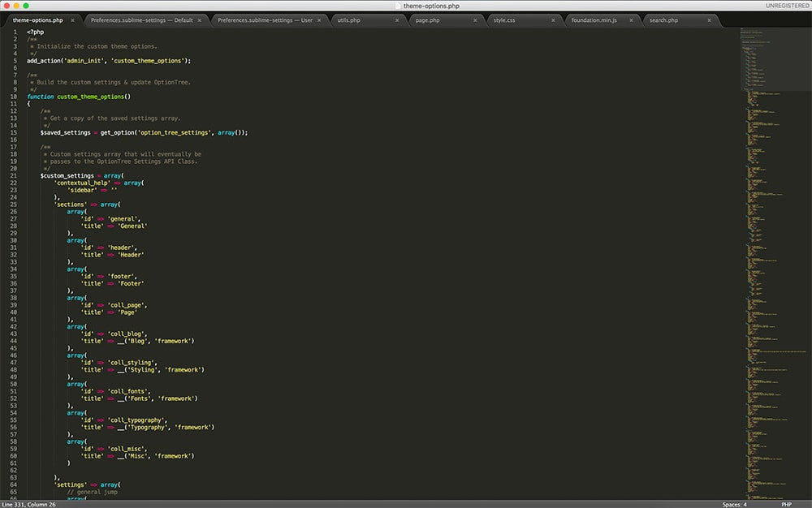Click the 'coll_styling' id value

(131, 363)
